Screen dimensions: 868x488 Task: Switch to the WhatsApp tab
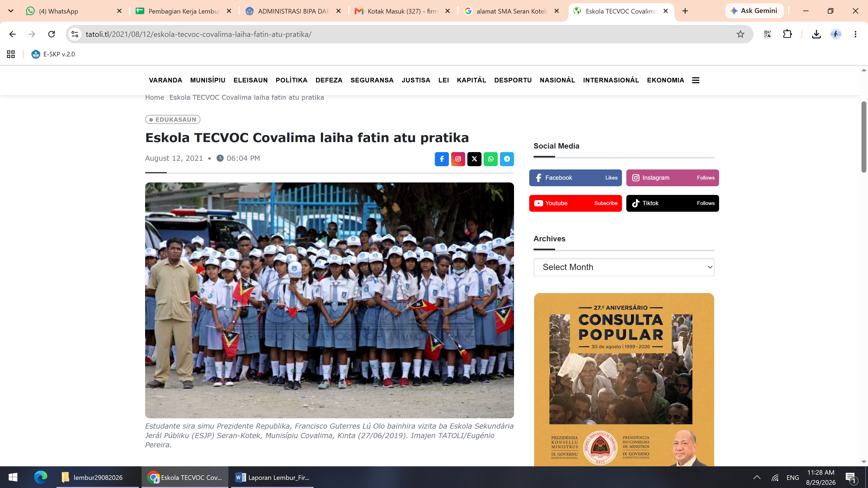coord(74,11)
